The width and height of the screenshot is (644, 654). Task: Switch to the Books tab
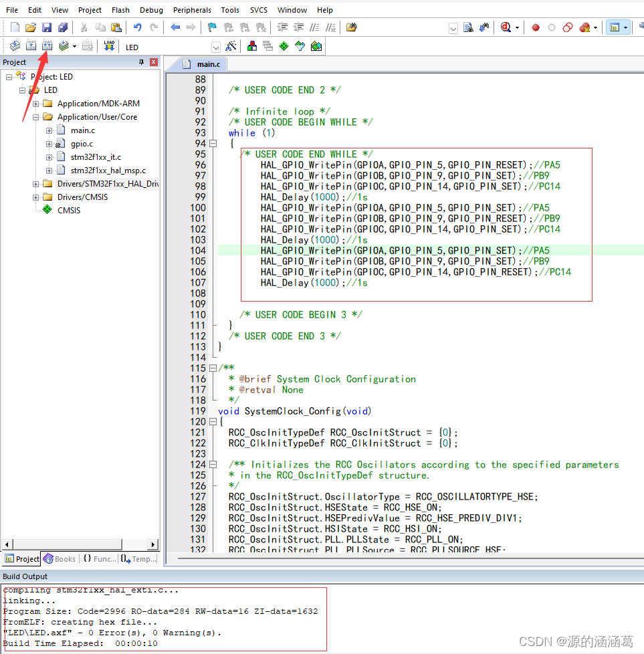click(x=60, y=559)
